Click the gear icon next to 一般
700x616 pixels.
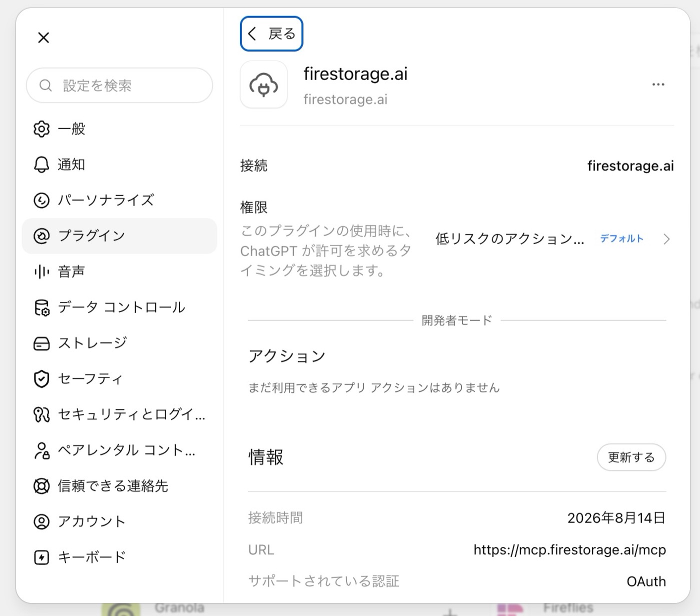click(x=41, y=129)
